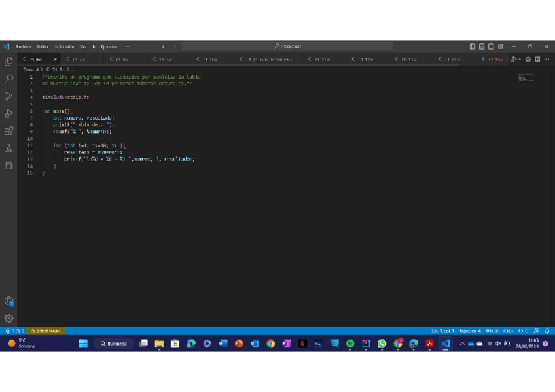Open the editor More Actions ellipsis
This screenshot has width=555, height=392.
[x=546, y=60]
